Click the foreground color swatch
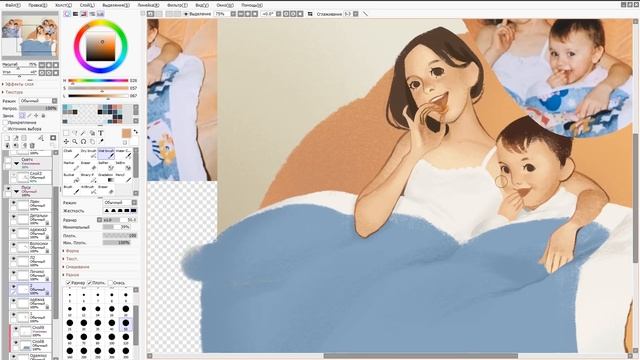 pyautogui.click(x=127, y=133)
